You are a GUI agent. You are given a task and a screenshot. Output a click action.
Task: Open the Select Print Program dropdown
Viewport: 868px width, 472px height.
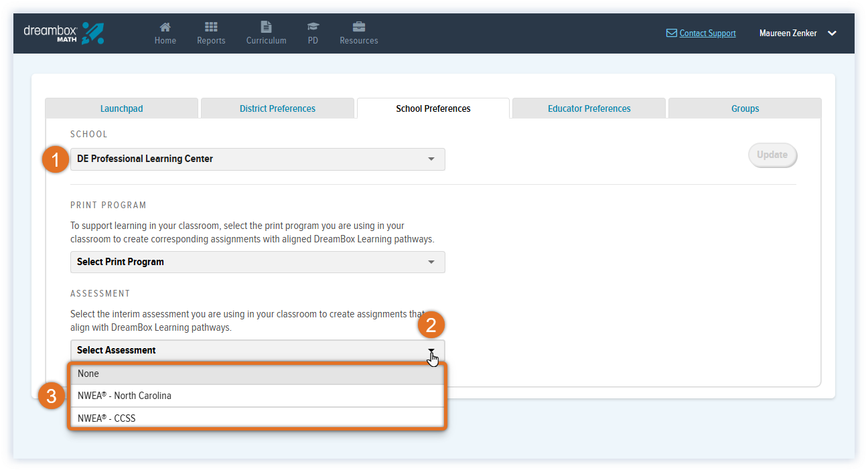point(258,262)
